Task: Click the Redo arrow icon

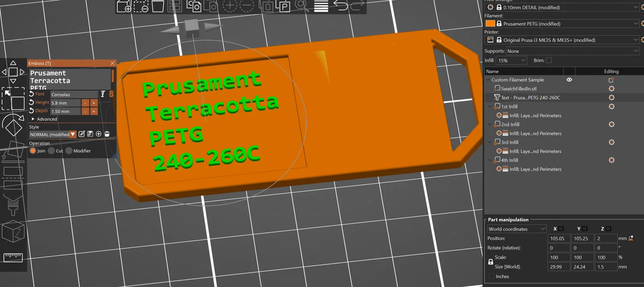Action: [357, 6]
